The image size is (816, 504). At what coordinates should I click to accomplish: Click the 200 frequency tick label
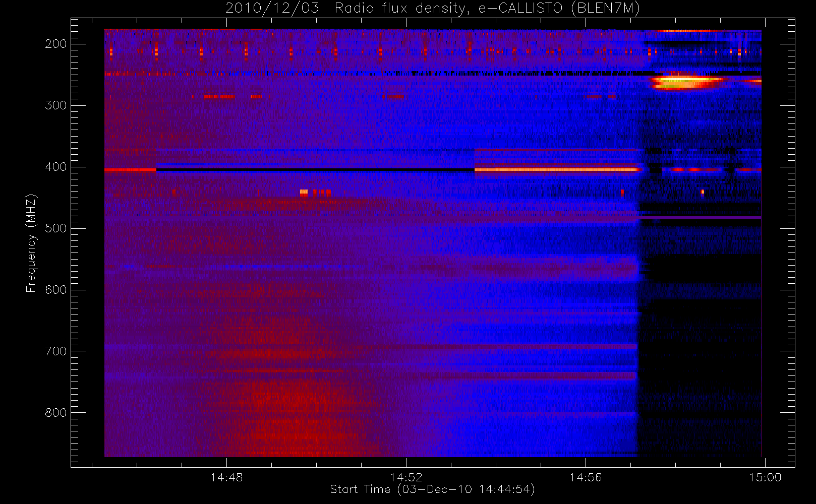tap(56, 44)
